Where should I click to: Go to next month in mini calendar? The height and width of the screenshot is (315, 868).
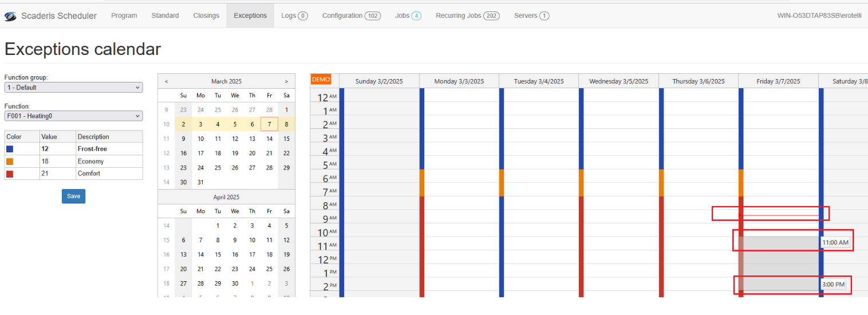click(x=286, y=81)
